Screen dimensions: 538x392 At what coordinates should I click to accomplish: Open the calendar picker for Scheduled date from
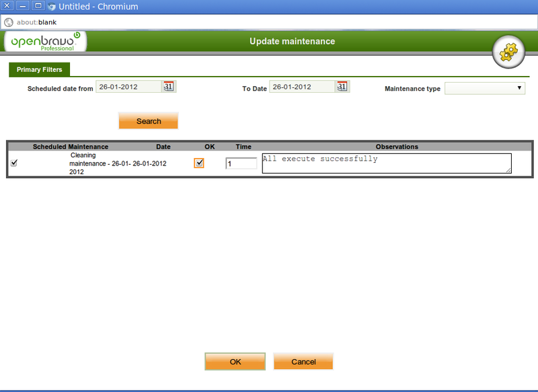168,86
